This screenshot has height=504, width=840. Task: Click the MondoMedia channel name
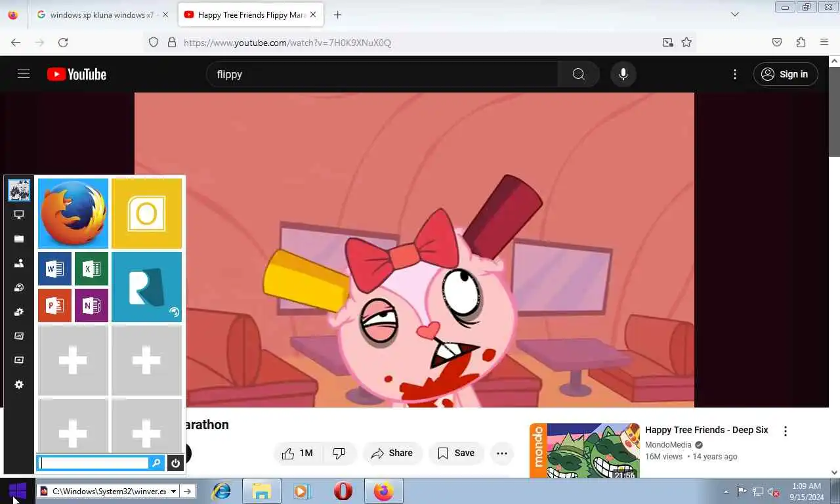[668, 444]
